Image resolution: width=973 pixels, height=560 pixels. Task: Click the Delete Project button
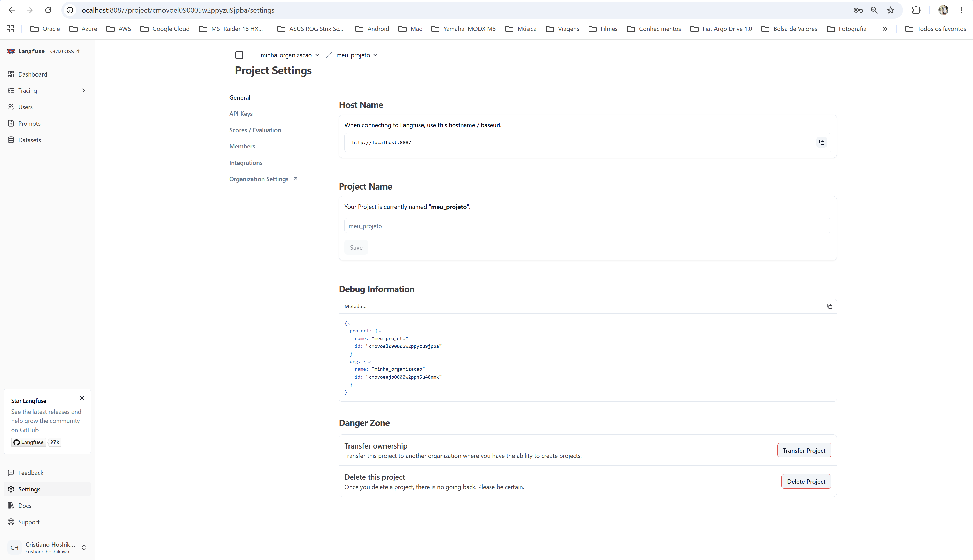coord(806,481)
